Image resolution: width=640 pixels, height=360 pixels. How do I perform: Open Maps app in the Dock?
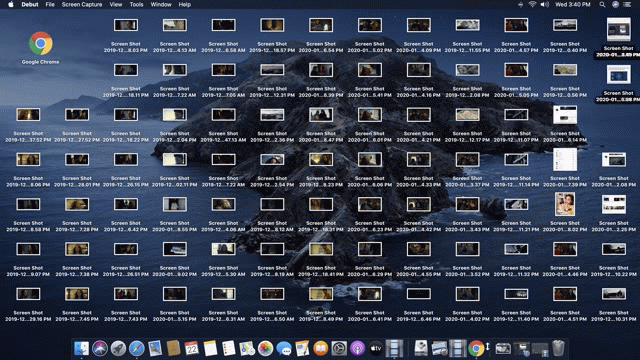[x=247, y=349]
